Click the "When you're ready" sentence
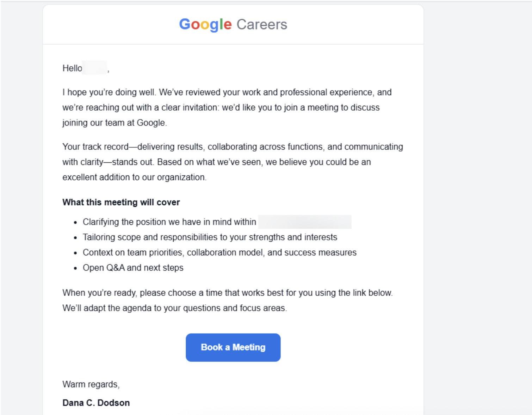The image size is (532, 415). 227,293
